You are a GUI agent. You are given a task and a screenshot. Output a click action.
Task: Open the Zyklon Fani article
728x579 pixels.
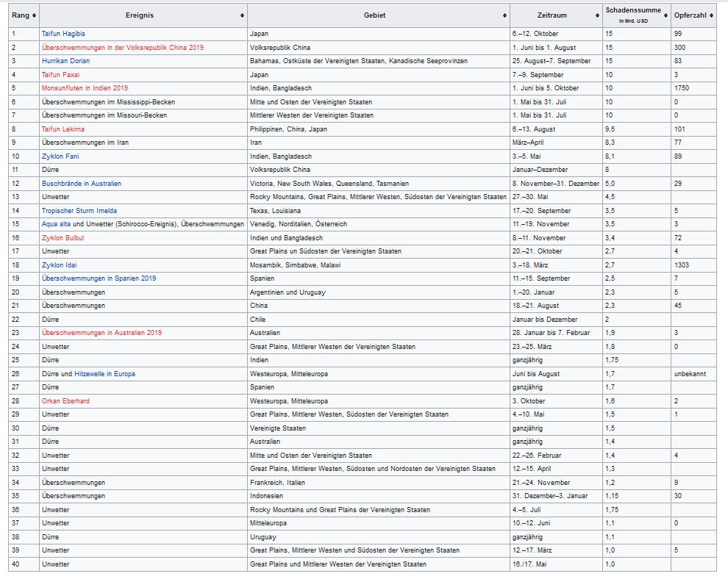pyautogui.click(x=60, y=157)
